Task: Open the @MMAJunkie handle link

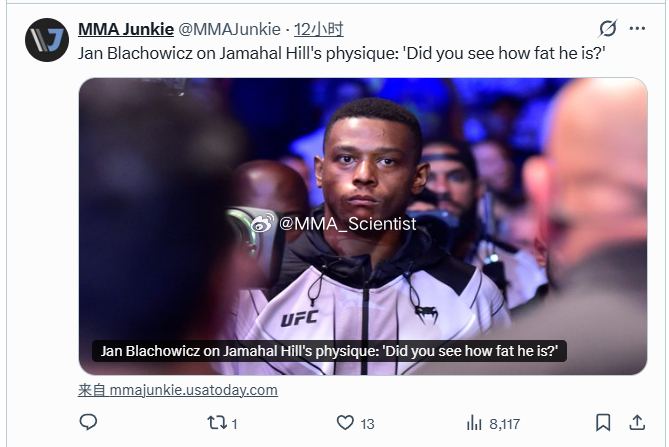Action: click(229, 29)
